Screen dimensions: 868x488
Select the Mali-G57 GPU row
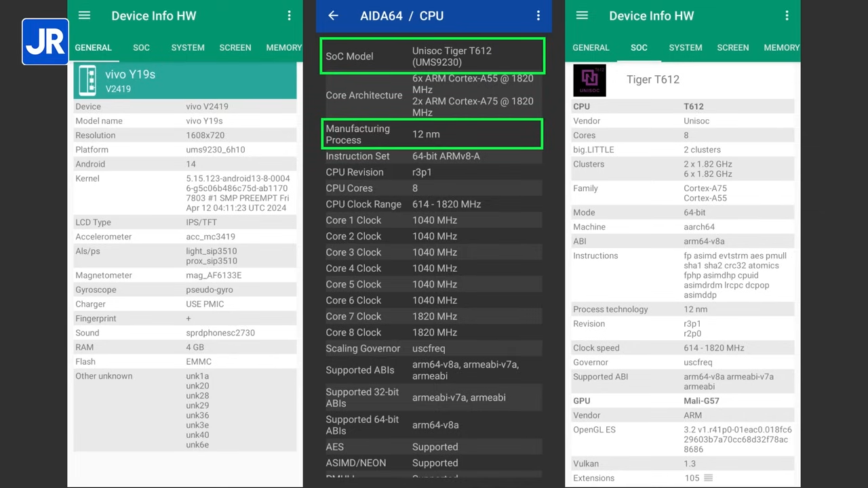682,401
